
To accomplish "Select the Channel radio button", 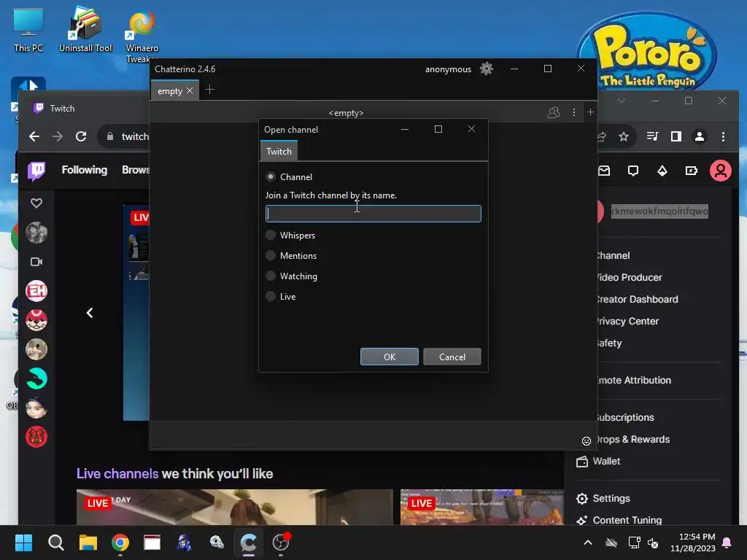I will pos(271,176).
